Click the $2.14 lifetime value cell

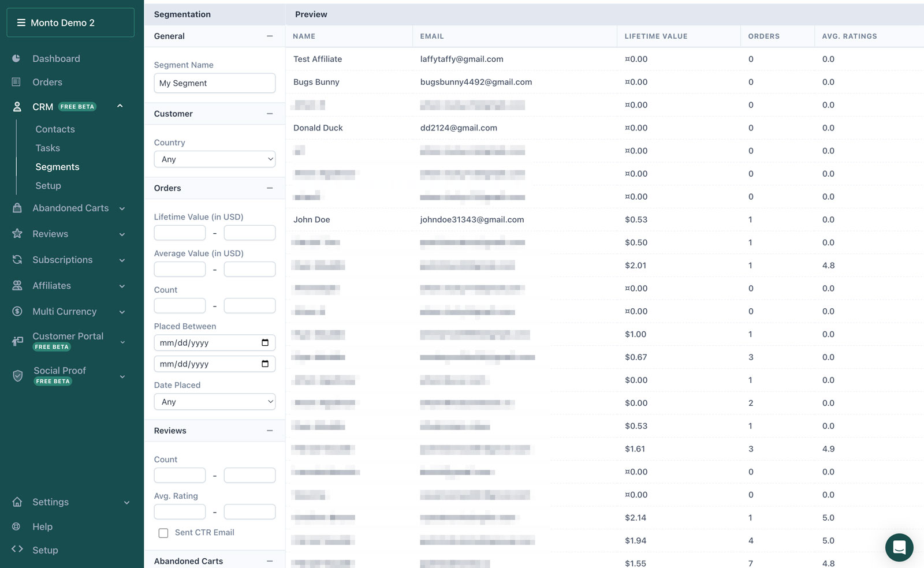coord(635,518)
